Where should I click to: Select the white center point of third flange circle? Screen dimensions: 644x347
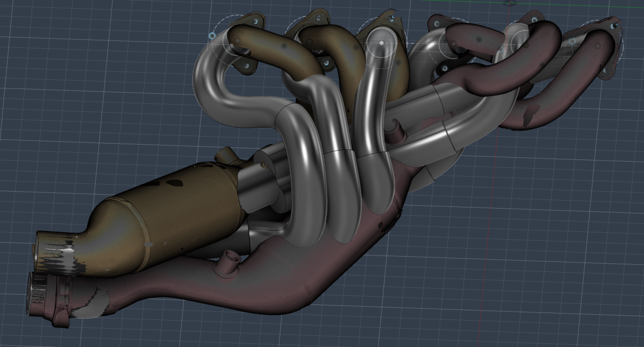pyautogui.click(x=381, y=43)
